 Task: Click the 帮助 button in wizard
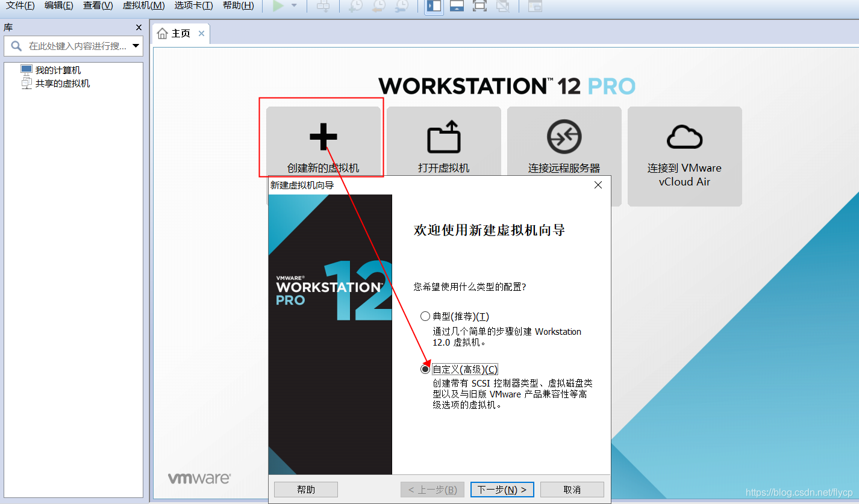[x=306, y=490]
